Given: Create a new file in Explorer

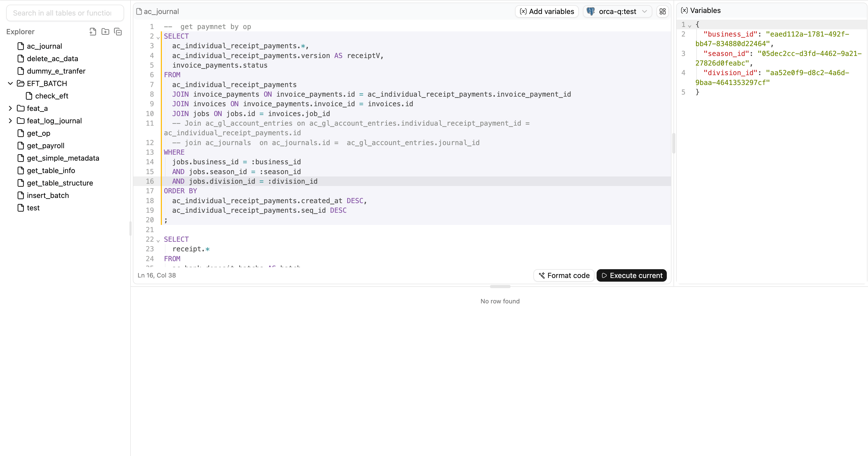Looking at the screenshot, I should pyautogui.click(x=93, y=31).
